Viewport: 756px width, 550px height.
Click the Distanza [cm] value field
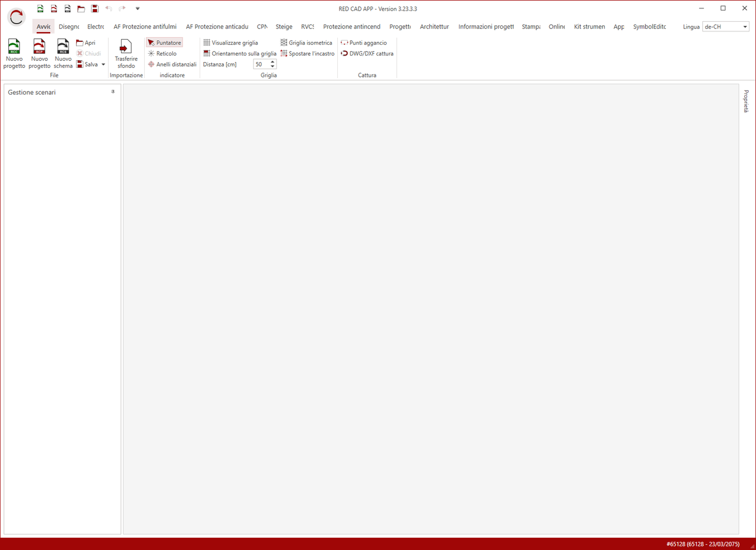click(261, 64)
